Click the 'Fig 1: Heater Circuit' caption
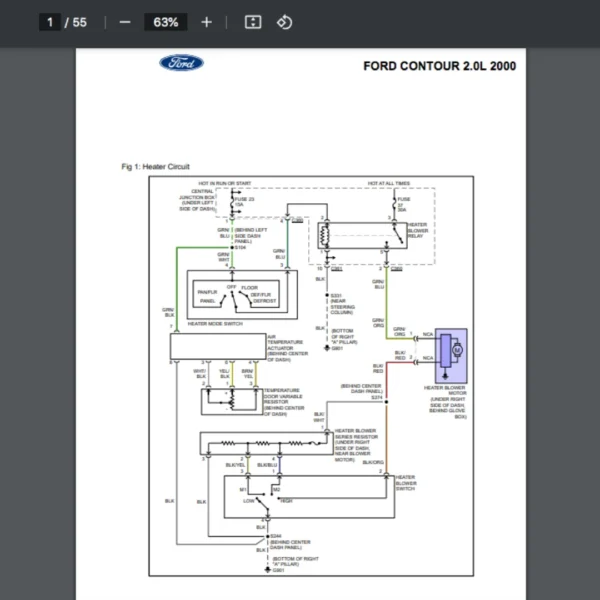600x600 pixels. [x=155, y=167]
